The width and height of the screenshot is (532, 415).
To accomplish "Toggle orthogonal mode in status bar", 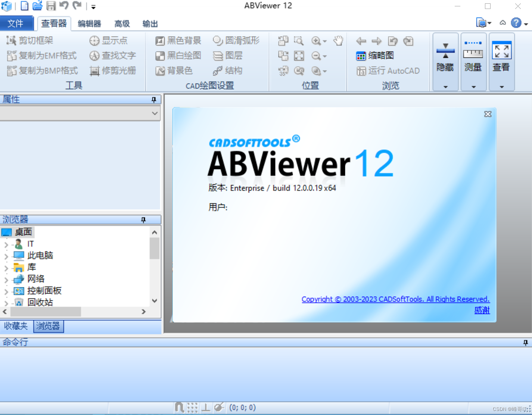I will [x=206, y=408].
